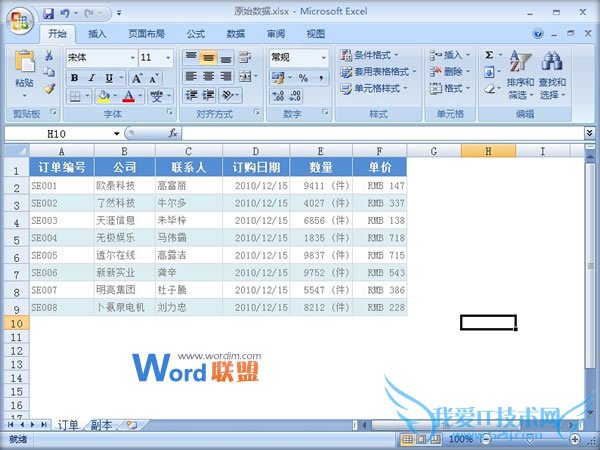
Task: Copy selection using the copy icon
Action: tap(49, 72)
